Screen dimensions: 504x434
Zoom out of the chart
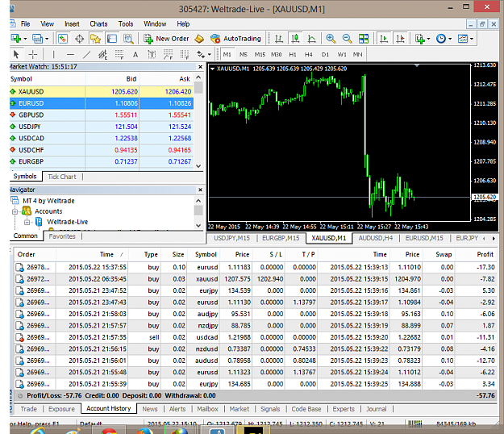pyautogui.click(x=347, y=39)
